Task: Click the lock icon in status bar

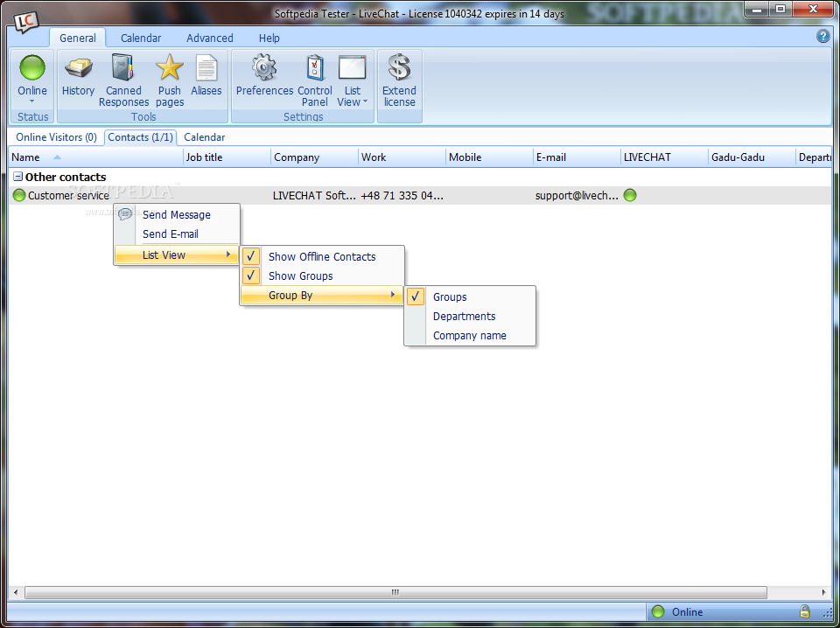Action: (x=804, y=611)
